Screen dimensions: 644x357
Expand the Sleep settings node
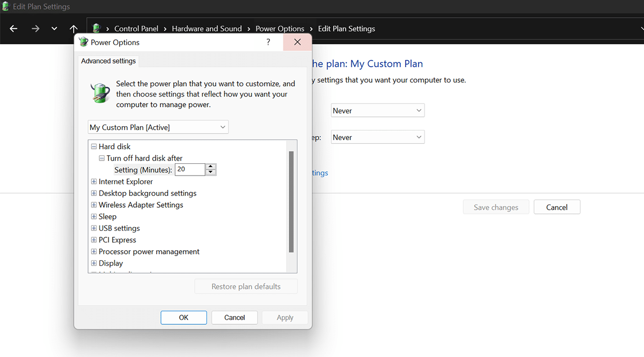tap(94, 217)
